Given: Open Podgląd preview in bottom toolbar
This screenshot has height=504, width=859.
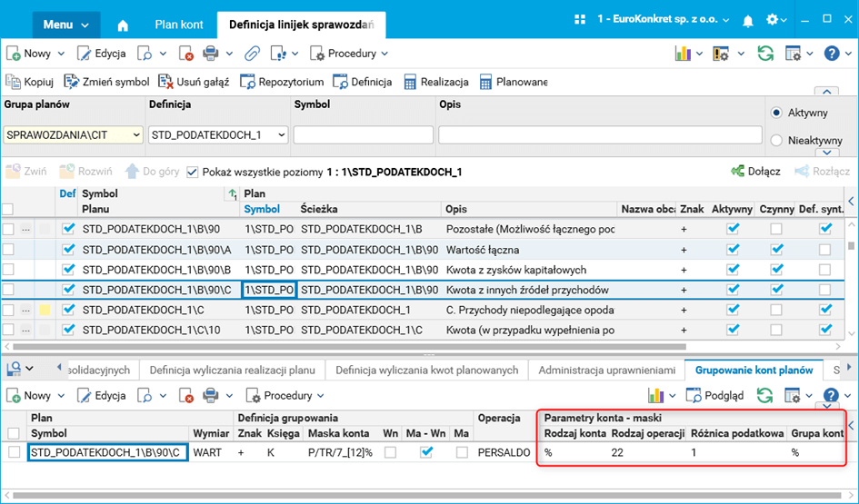Looking at the screenshot, I should click(x=714, y=395).
